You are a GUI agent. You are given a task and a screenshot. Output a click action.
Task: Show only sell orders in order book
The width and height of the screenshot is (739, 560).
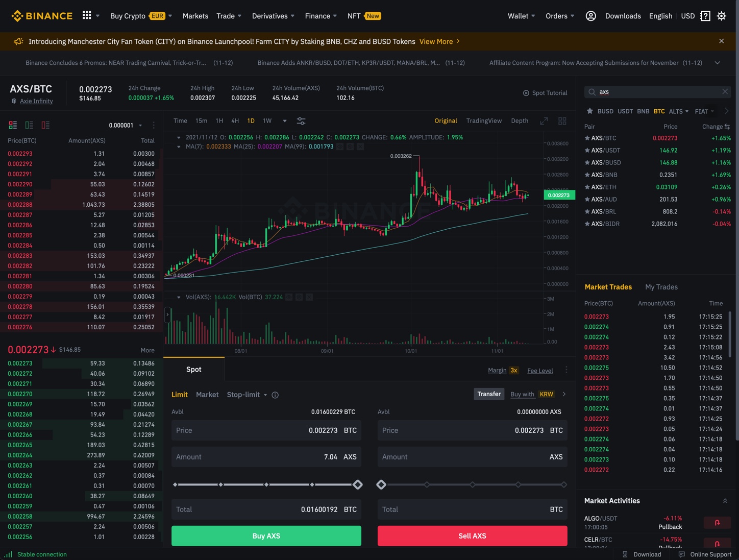point(45,125)
